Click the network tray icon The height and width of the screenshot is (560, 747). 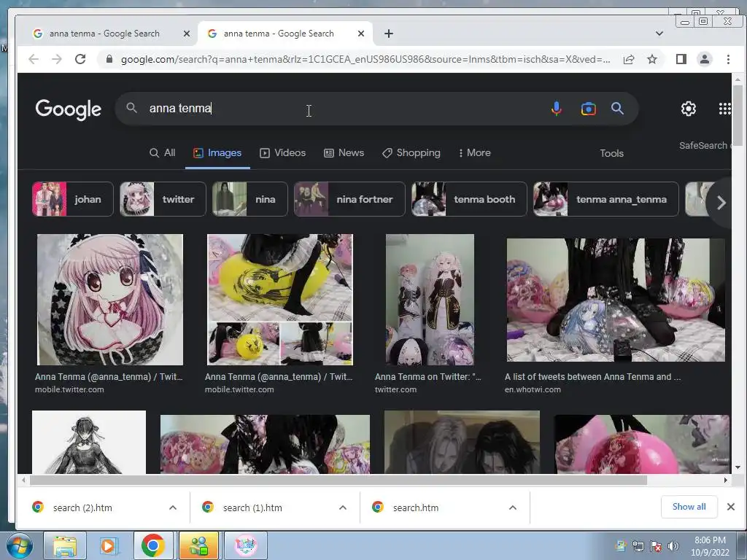(x=638, y=546)
